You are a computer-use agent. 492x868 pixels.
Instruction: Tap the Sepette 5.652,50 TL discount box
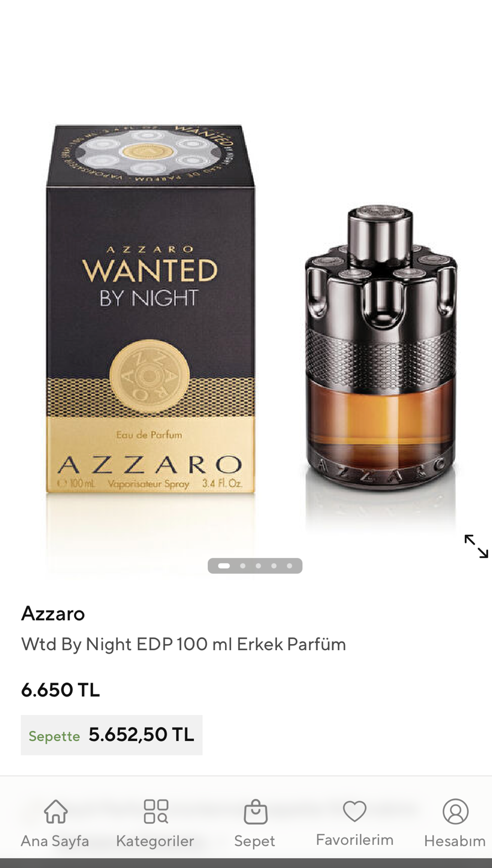(112, 735)
